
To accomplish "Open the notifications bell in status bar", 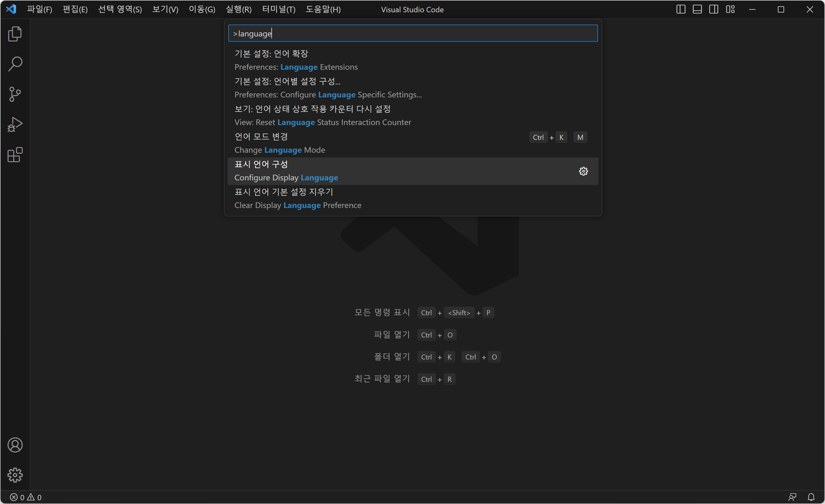I will coord(811,497).
